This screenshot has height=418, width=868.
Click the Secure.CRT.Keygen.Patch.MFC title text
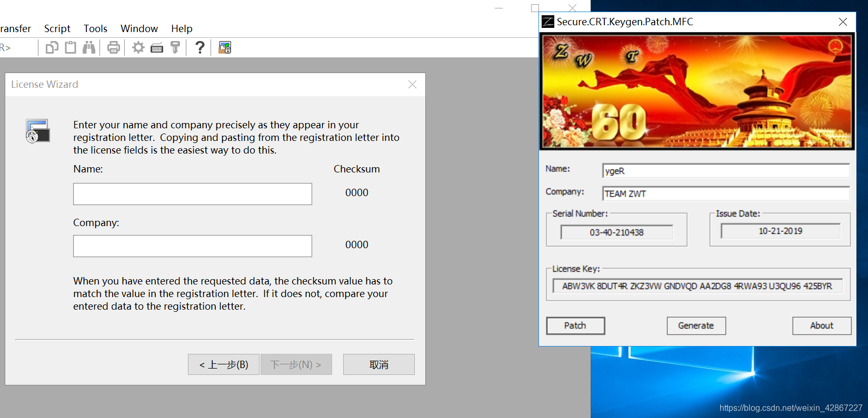click(625, 22)
